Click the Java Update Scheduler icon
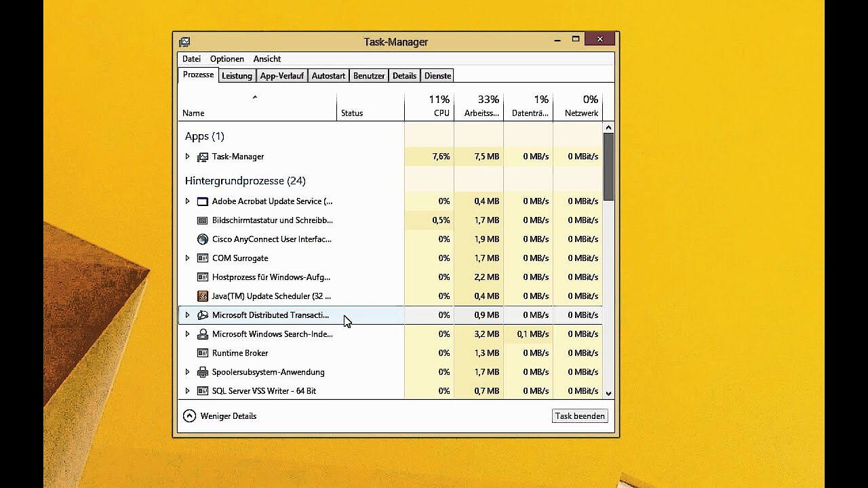Screen dimensions: 868x488 [202, 296]
